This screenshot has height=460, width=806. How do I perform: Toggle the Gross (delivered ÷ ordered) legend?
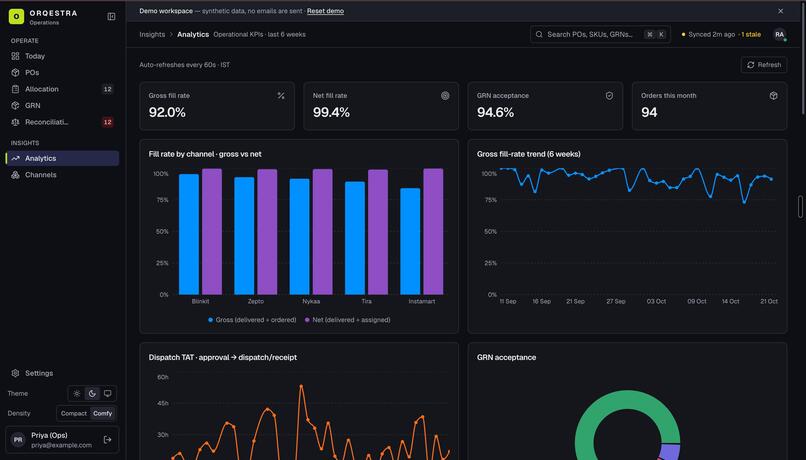(x=252, y=320)
